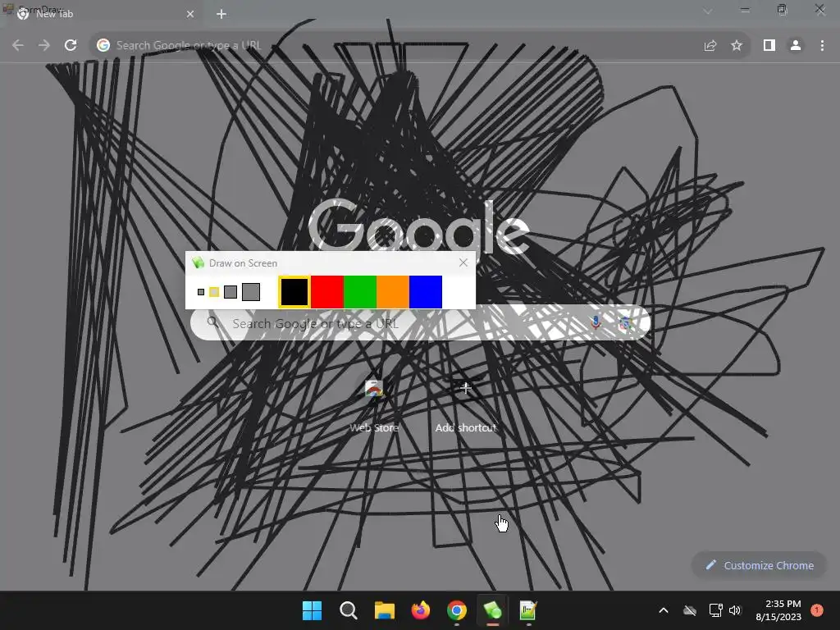Screen dimensions: 840x630
Task: Pick the green color swatch
Action: (360, 292)
